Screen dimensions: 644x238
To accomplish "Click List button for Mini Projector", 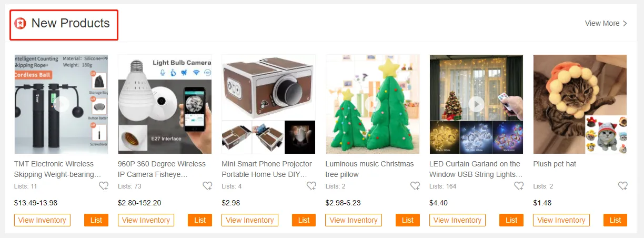I will click(304, 220).
